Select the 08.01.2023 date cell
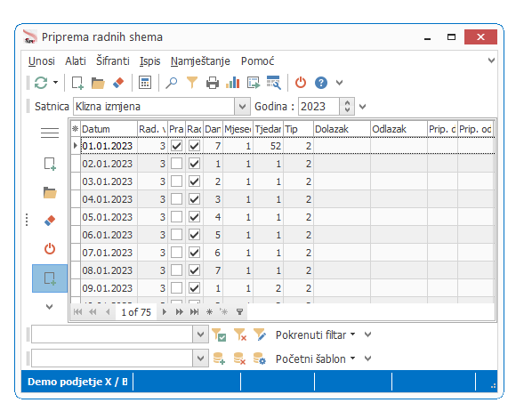This screenshot has width=532, height=419. click(109, 270)
